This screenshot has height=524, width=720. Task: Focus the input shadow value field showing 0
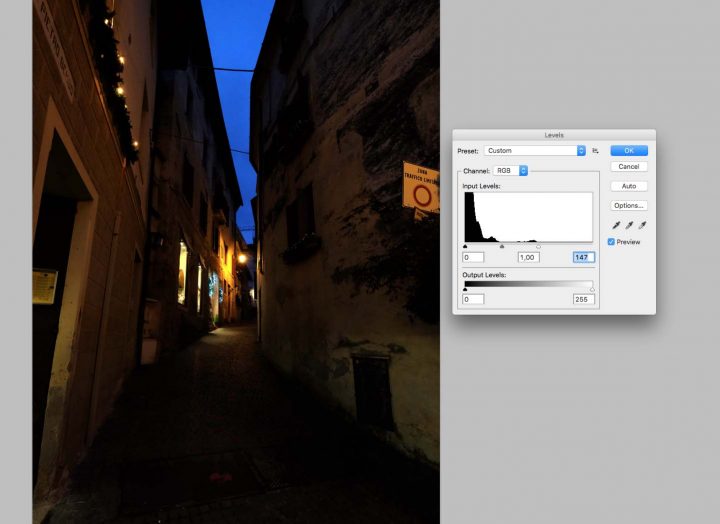pyautogui.click(x=473, y=257)
